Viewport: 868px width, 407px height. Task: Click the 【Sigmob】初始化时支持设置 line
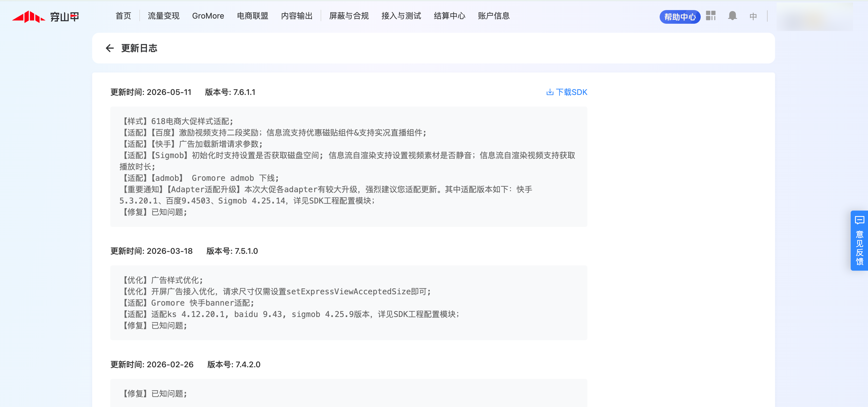(x=347, y=161)
